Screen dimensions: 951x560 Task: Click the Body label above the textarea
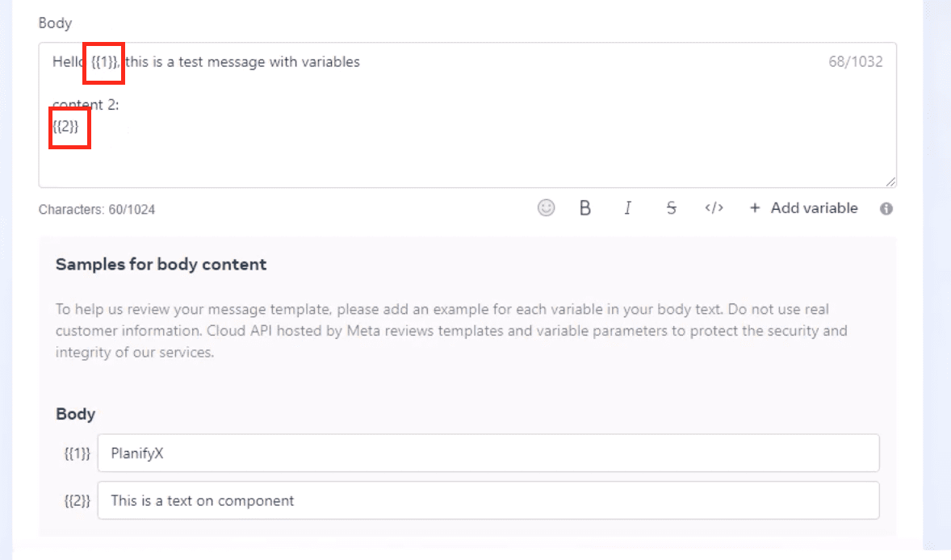tap(55, 23)
